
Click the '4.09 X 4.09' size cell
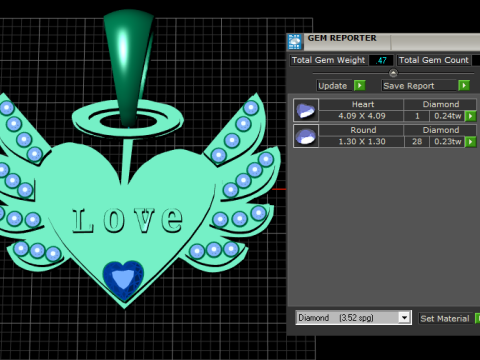pyautogui.click(x=361, y=116)
